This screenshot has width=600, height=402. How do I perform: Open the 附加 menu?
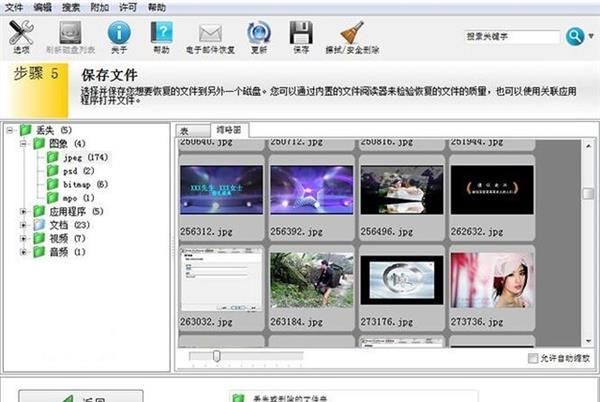pyautogui.click(x=99, y=7)
